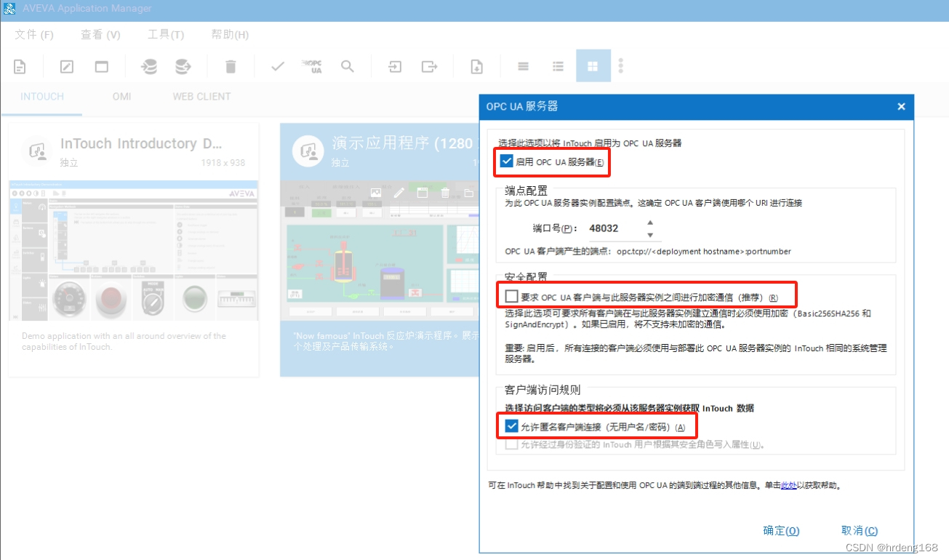Click the 客户端访问规则 section heading
The image size is (949, 560).
542,390
